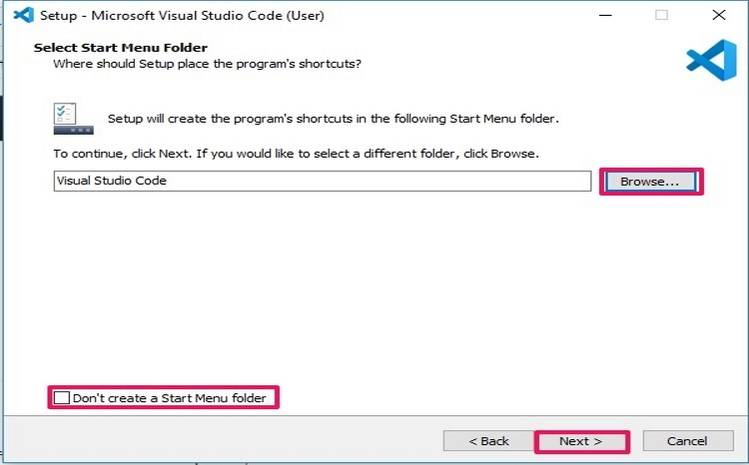The width and height of the screenshot is (749, 465).
Task: Click the maximize window button
Action: (661, 16)
